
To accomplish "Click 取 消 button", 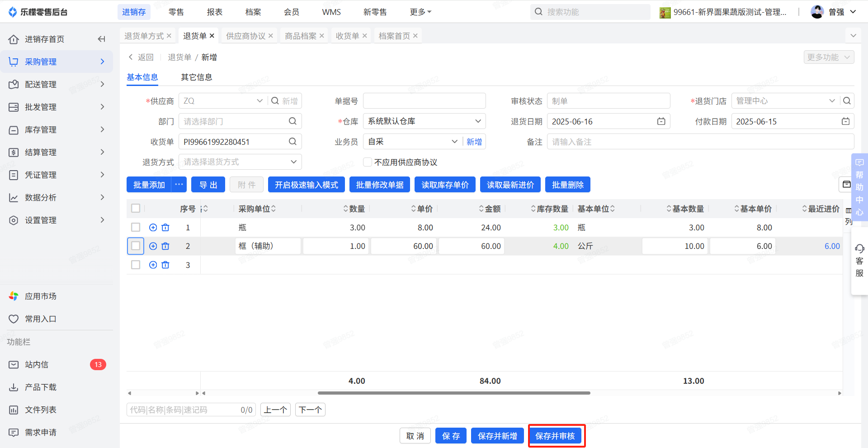I will pos(415,436).
